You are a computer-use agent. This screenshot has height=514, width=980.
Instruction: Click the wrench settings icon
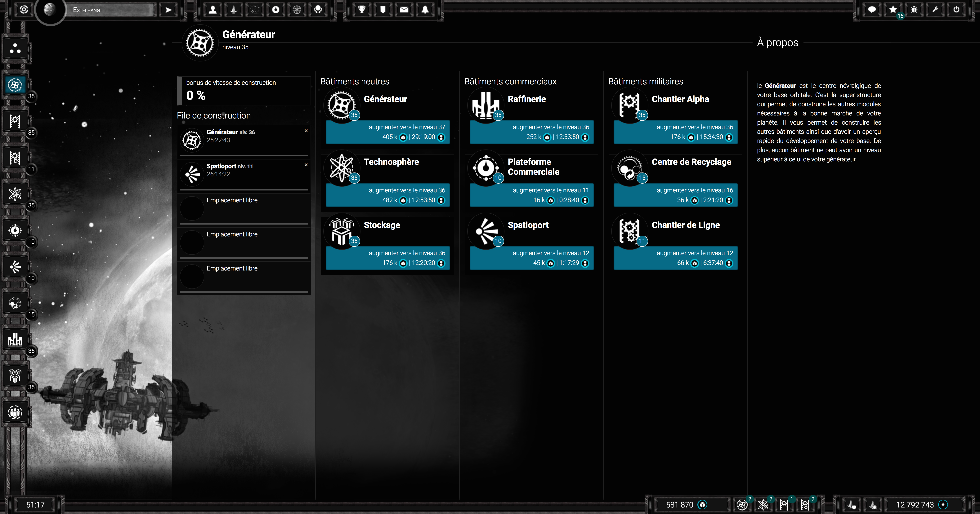935,10
